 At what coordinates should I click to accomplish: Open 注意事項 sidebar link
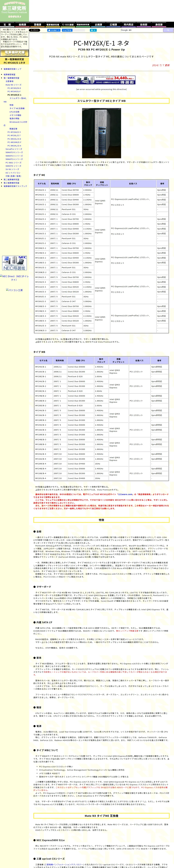pos(9,81)
